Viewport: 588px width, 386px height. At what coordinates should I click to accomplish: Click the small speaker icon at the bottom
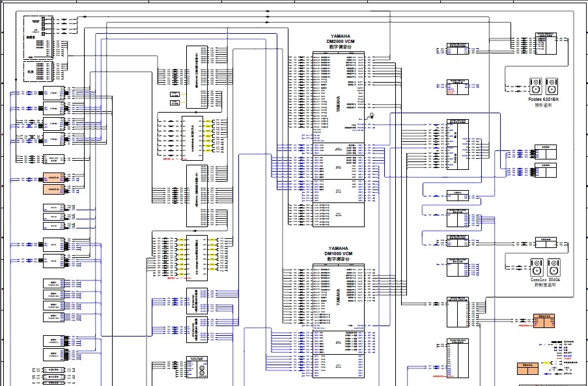pos(203,370)
